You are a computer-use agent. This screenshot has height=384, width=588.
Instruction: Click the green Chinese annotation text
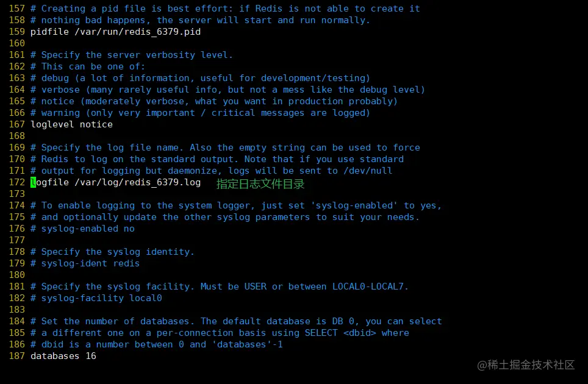260,184
